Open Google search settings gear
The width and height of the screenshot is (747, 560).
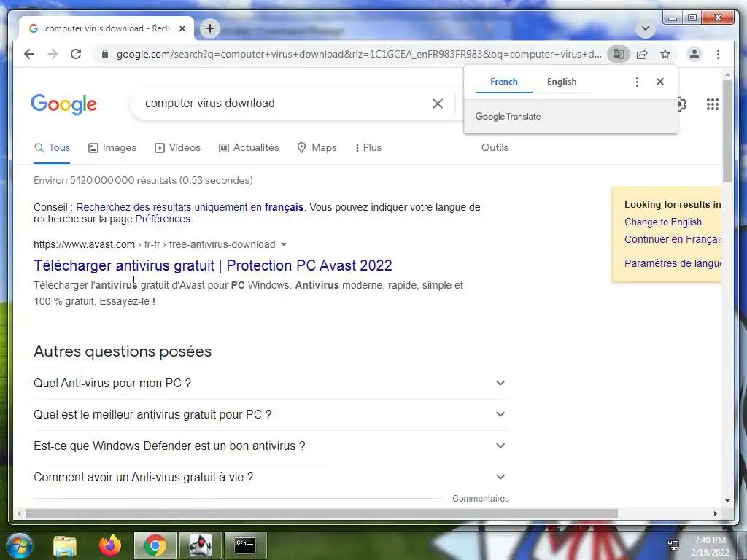coord(682,104)
